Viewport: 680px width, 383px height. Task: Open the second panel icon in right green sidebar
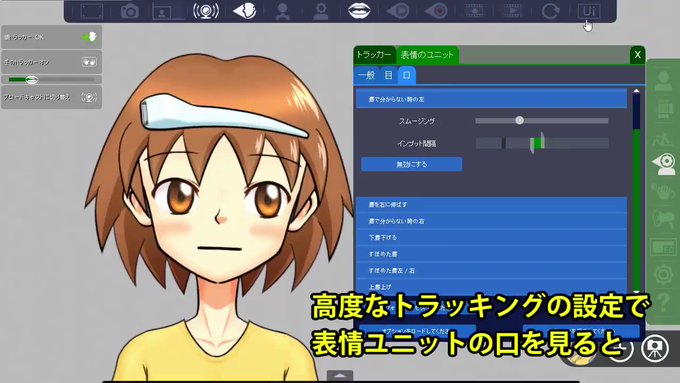(x=663, y=109)
